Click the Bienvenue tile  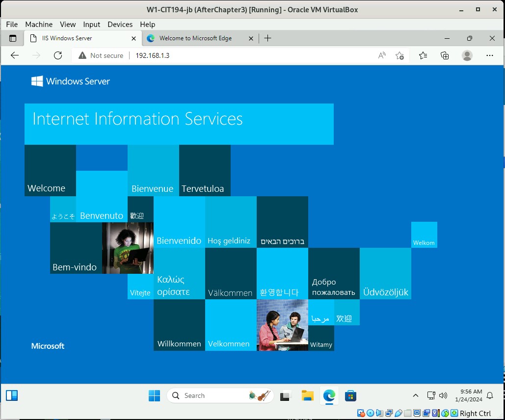tap(153, 170)
